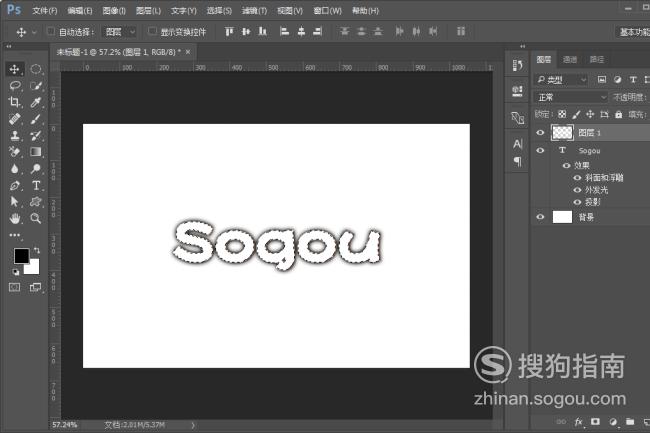Add a layer mask

(x=595, y=422)
